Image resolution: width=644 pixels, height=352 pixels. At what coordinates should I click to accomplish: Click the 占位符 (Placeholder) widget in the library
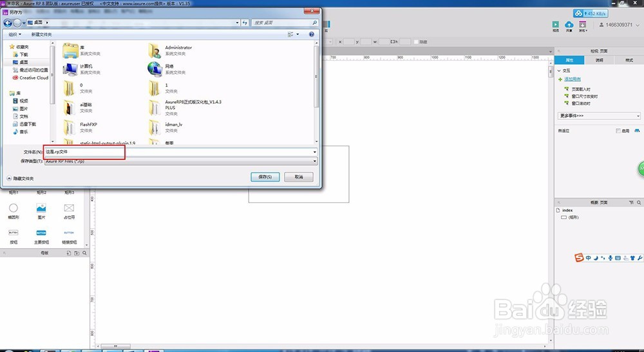tap(69, 211)
